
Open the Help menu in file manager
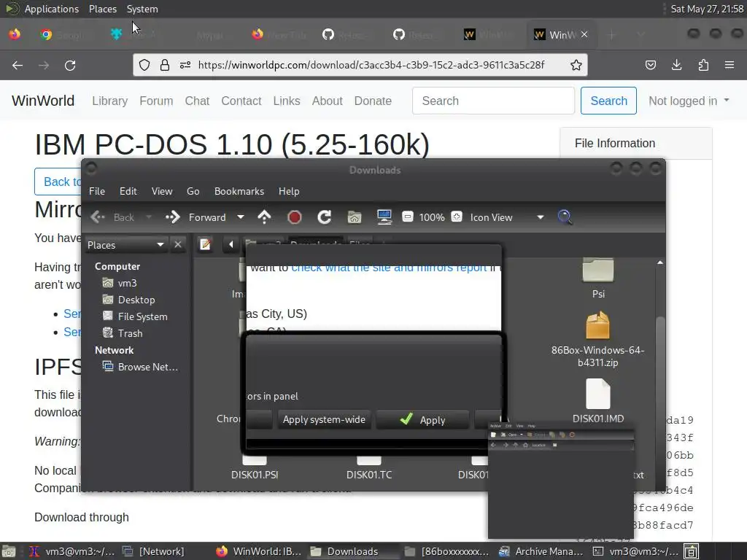[x=289, y=191]
